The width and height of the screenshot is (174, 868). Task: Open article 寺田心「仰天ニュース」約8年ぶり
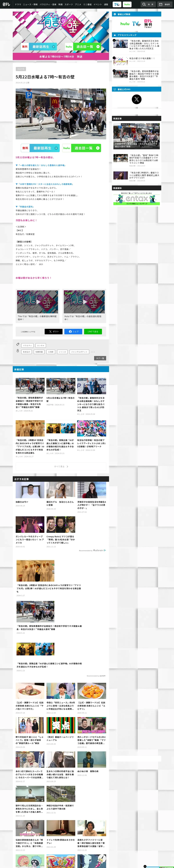(61, 698)
